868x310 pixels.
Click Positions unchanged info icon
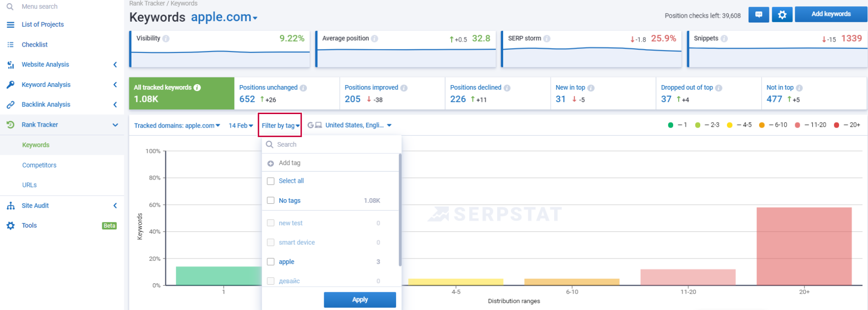click(303, 88)
